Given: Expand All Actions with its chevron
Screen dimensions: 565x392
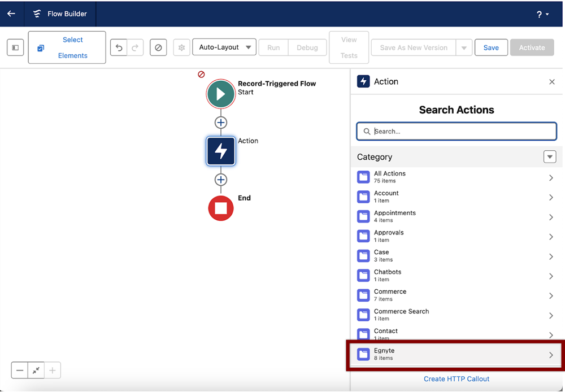Looking at the screenshot, I should pos(551,177).
